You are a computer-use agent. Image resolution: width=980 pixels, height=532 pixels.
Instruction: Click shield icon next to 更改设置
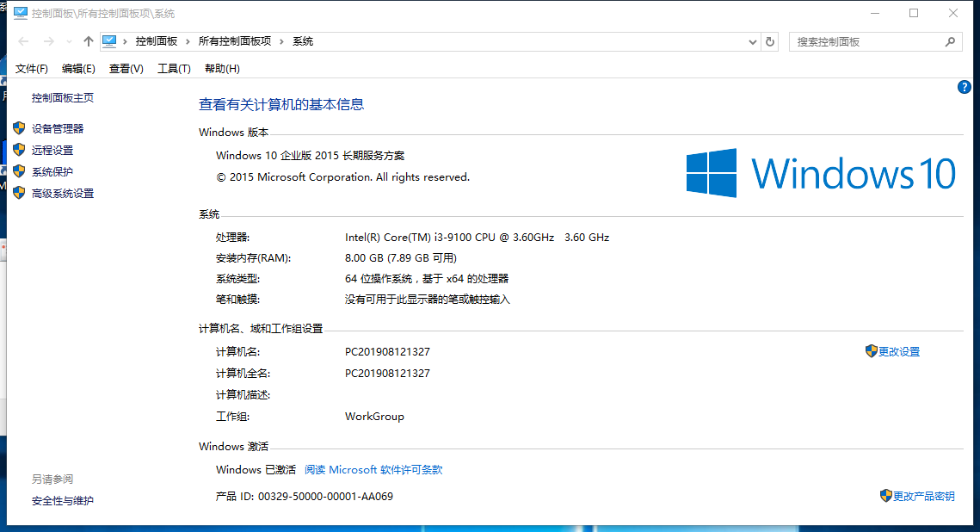872,351
